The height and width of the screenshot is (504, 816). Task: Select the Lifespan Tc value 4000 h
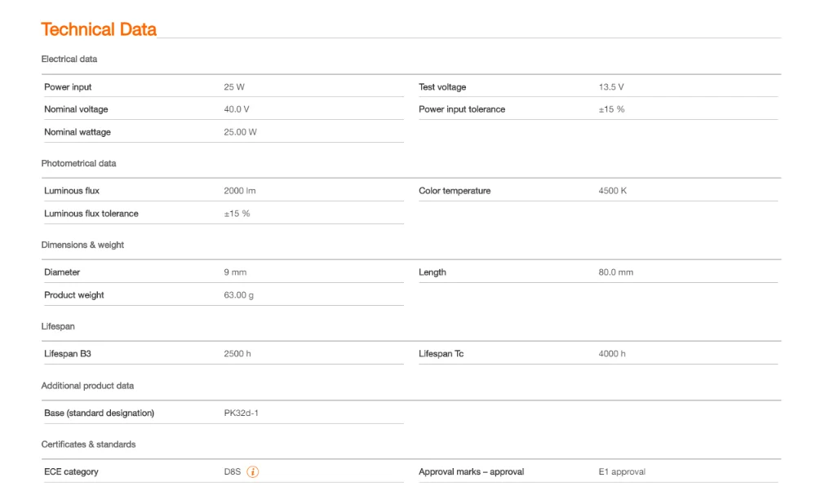pos(612,354)
